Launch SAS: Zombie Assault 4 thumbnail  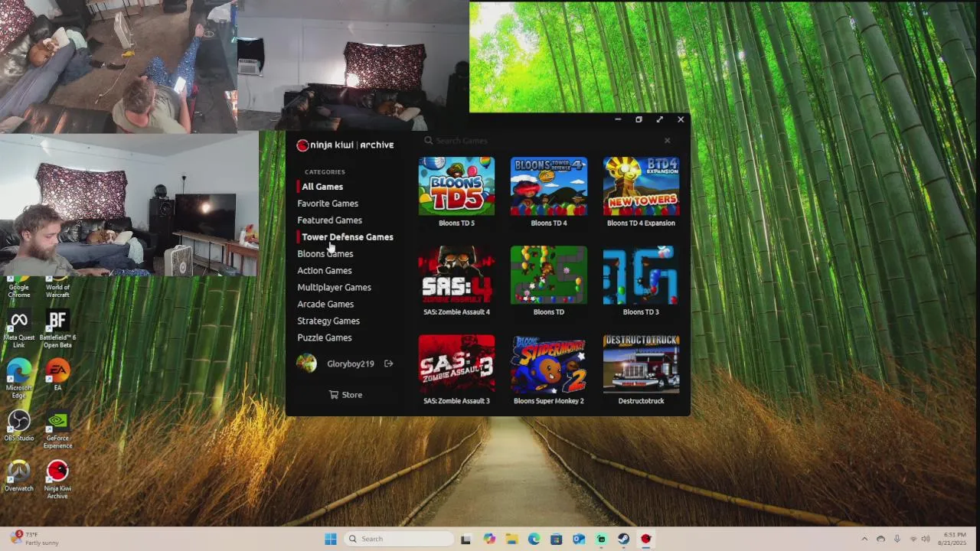click(x=456, y=275)
